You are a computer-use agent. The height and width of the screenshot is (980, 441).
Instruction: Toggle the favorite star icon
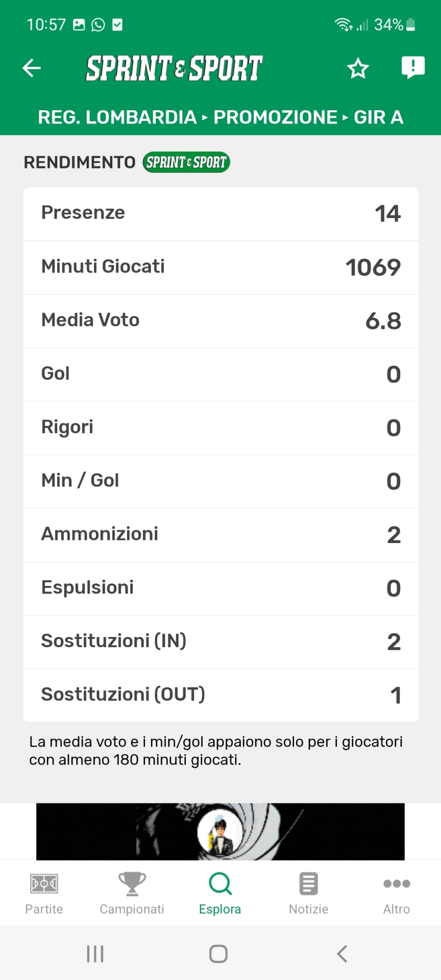[358, 68]
